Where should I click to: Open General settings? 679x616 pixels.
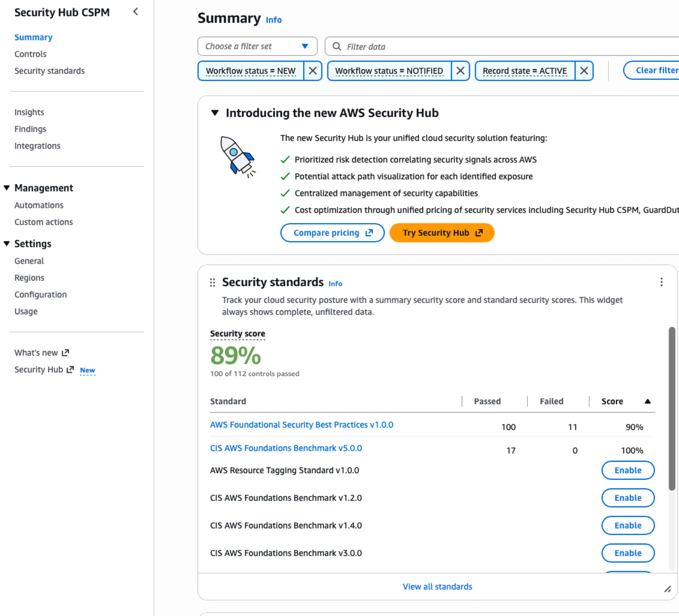[x=29, y=261]
